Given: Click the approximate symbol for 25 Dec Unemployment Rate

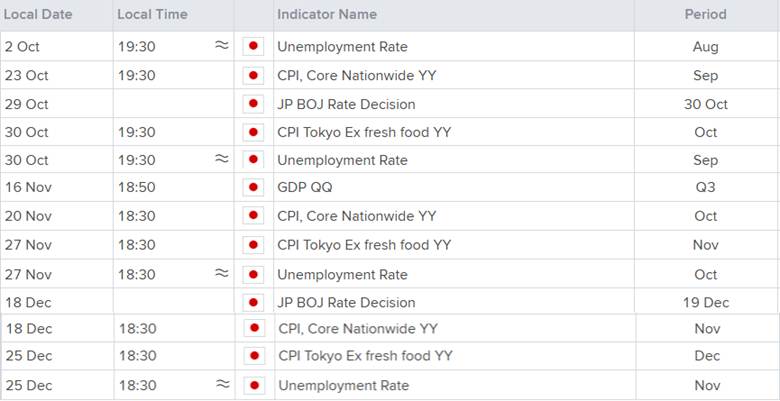Looking at the screenshot, I should (x=221, y=385).
